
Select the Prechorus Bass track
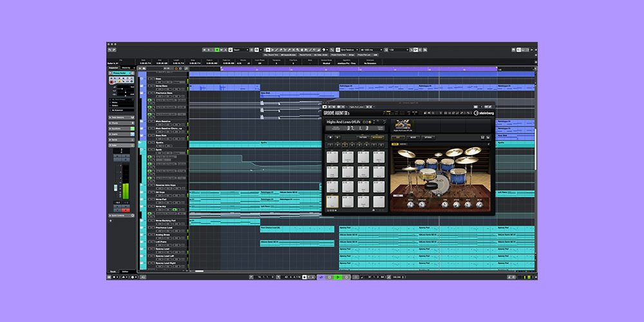(x=164, y=93)
